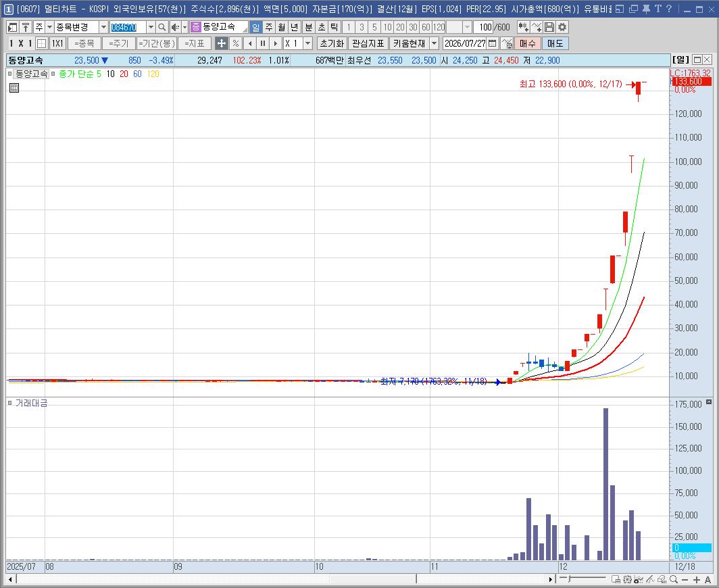The width and height of the screenshot is (719, 588).
Task: Click the save chart floppy icon
Action: pyautogui.click(x=549, y=28)
